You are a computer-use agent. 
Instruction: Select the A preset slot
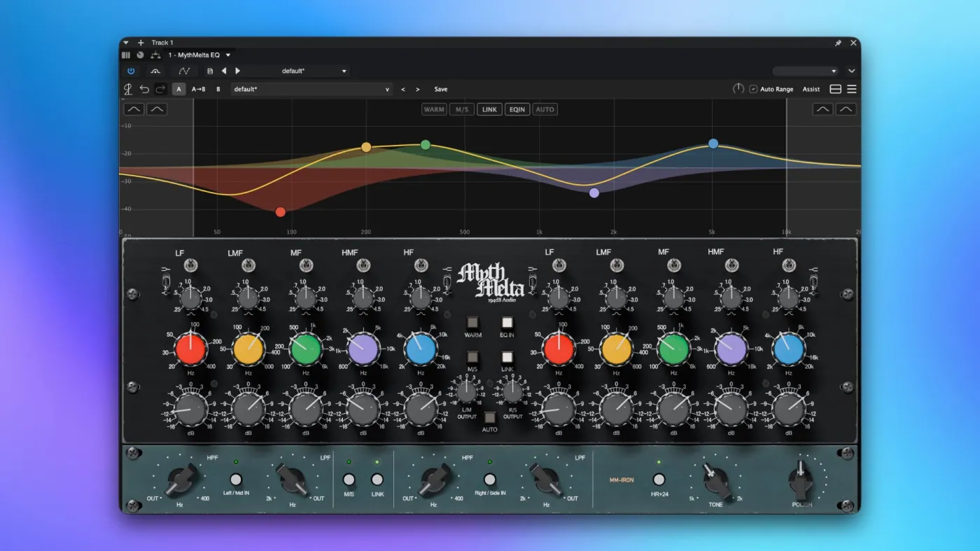coord(179,89)
